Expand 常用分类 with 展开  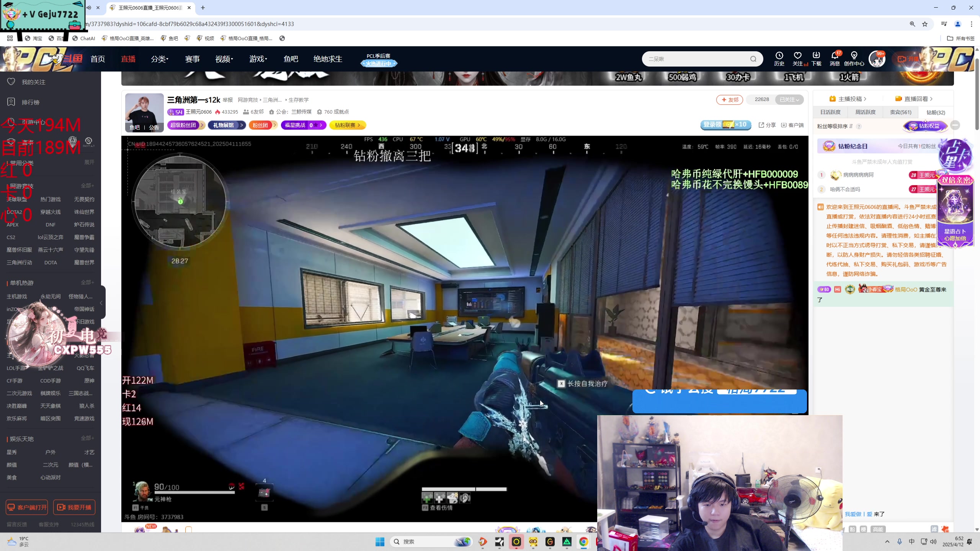click(89, 162)
